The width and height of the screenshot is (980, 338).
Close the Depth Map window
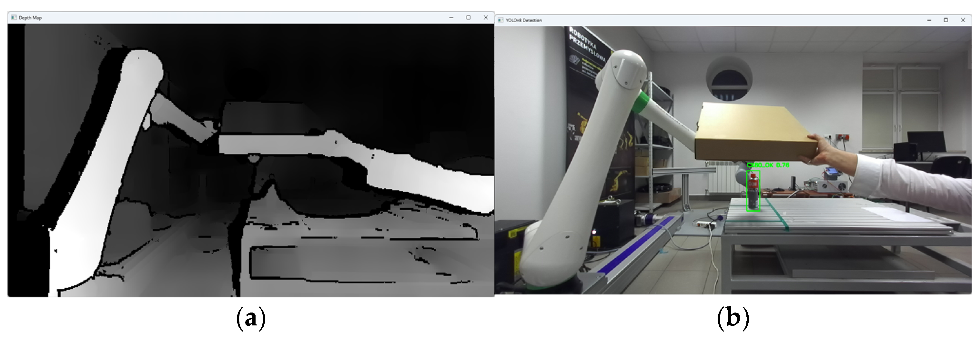[x=486, y=17]
